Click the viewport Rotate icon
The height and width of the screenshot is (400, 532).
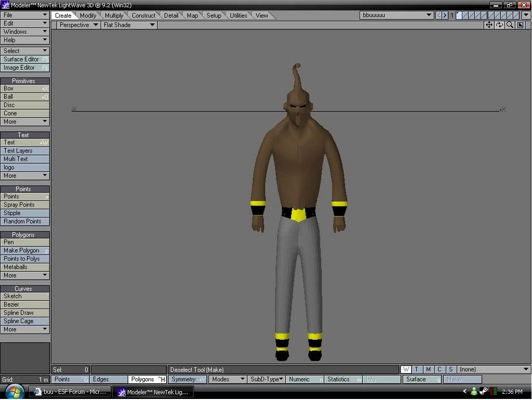pyautogui.click(x=499, y=25)
